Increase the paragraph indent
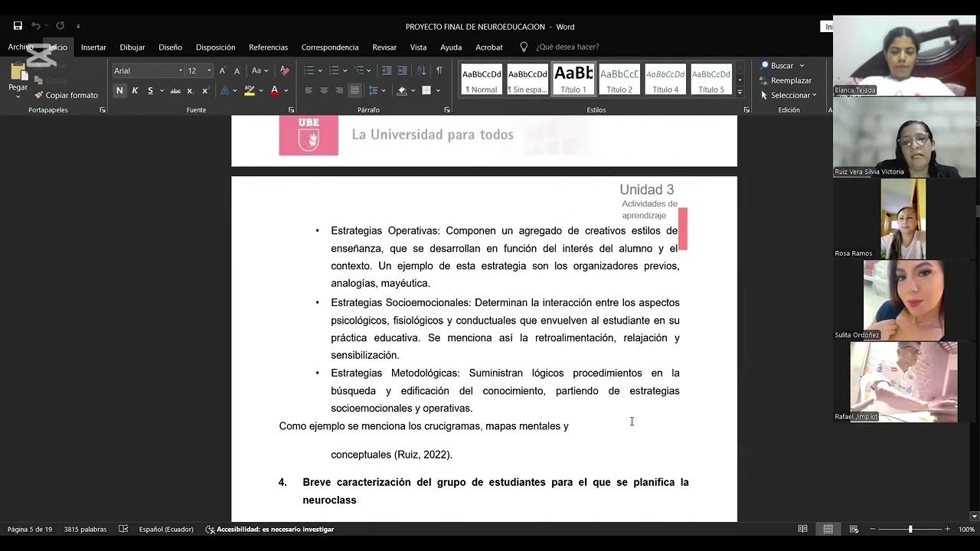980x551 pixels. pyautogui.click(x=402, y=70)
